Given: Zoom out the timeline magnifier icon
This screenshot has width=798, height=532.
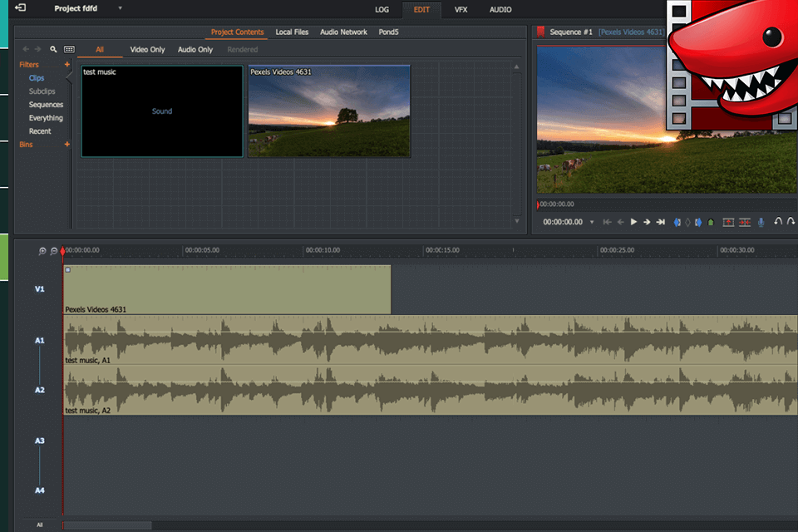Looking at the screenshot, I should (54, 251).
